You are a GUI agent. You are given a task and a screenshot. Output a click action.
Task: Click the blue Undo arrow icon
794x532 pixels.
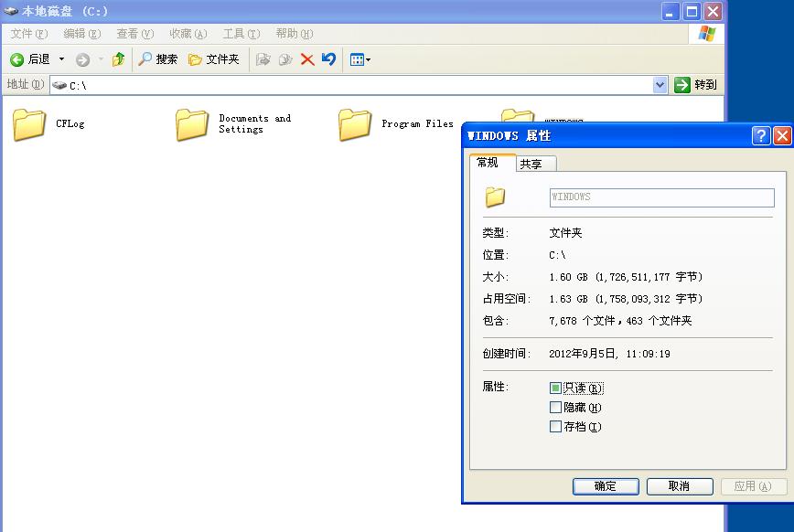tap(328, 59)
